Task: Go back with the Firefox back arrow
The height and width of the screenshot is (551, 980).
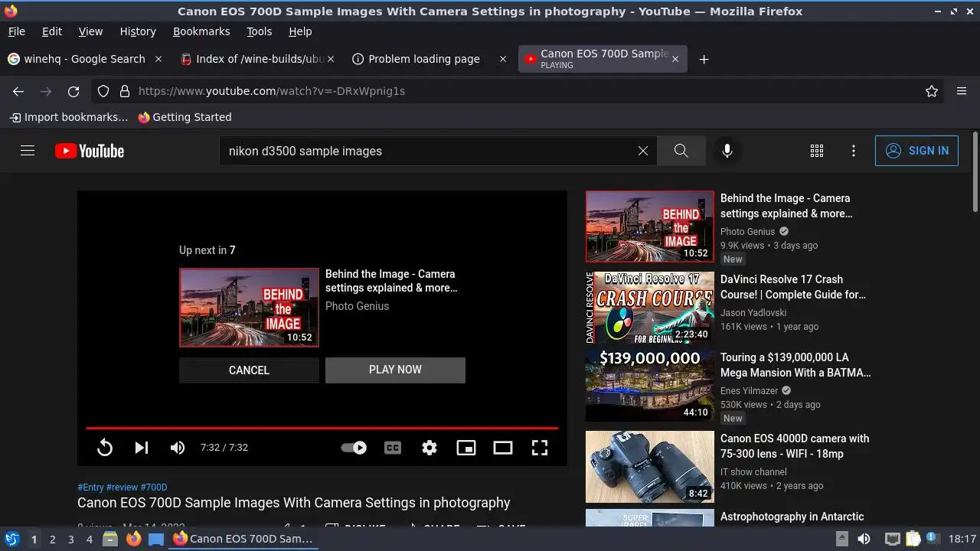Action: tap(18, 91)
